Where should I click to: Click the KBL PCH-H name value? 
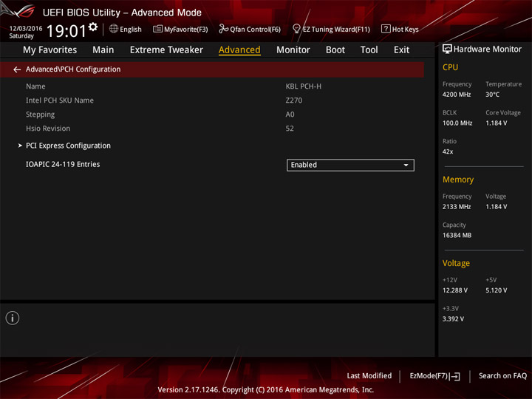[304, 86]
